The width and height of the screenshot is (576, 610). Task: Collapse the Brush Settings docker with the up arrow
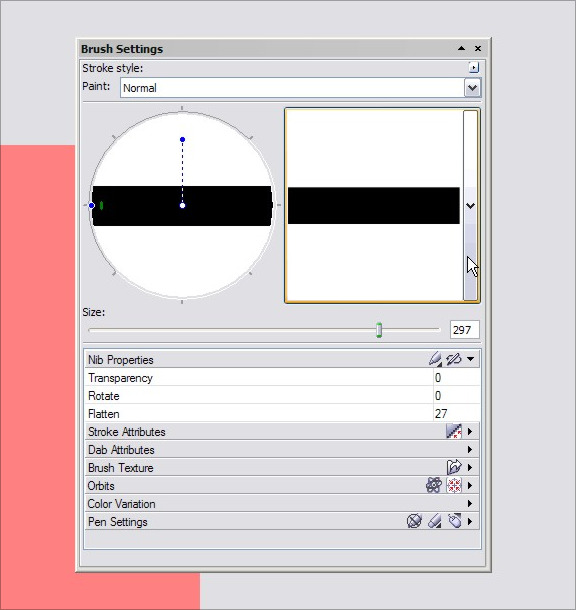coord(462,48)
